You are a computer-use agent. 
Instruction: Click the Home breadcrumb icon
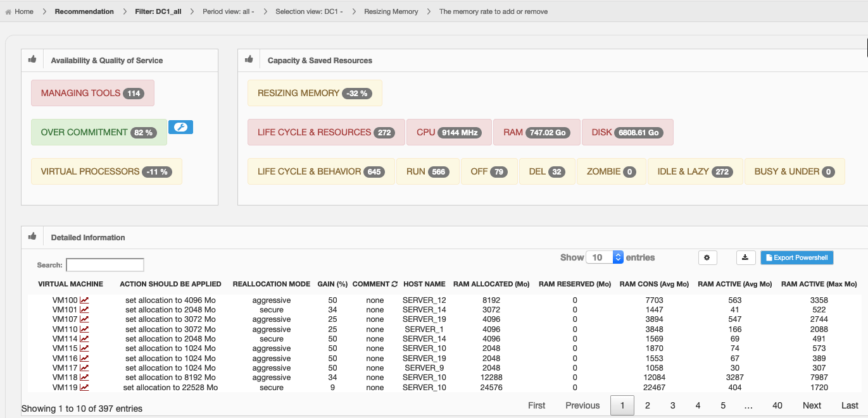[x=8, y=11]
